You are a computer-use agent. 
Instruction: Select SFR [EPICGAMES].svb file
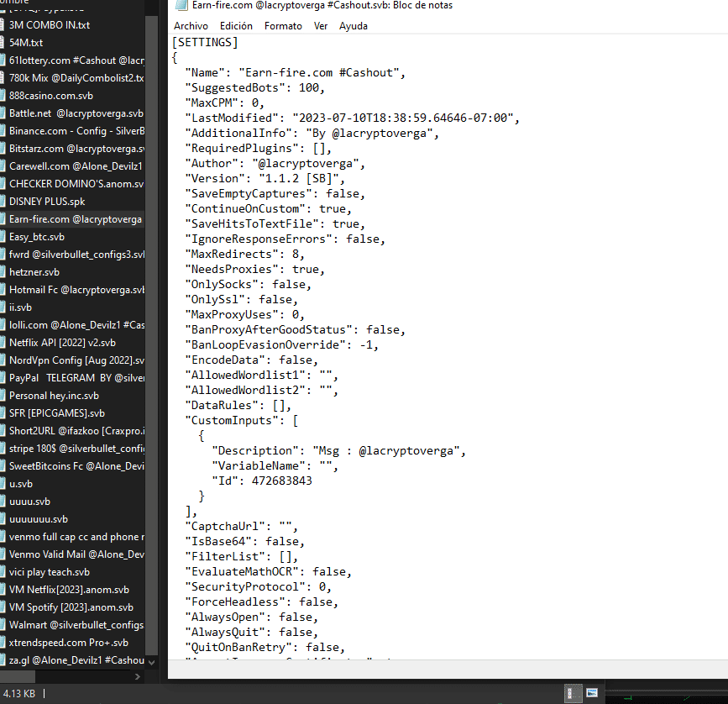click(x=72, y=413)
